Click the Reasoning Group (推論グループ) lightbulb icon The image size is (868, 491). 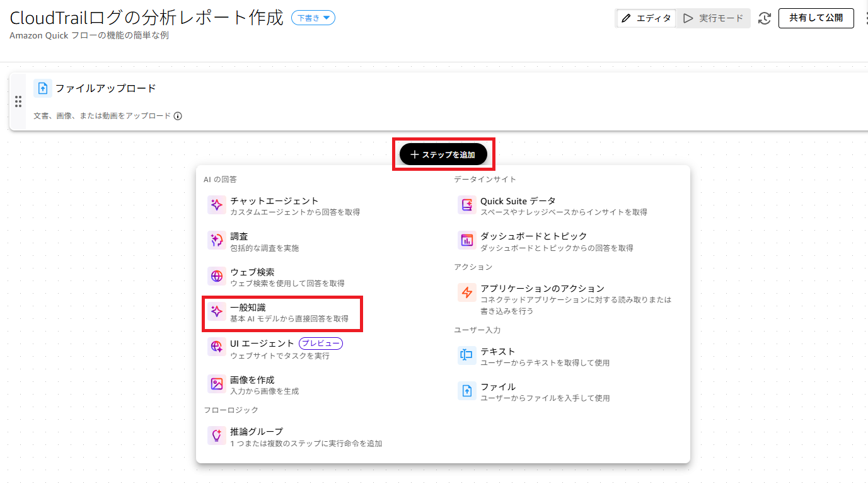[x=217, y=436]
